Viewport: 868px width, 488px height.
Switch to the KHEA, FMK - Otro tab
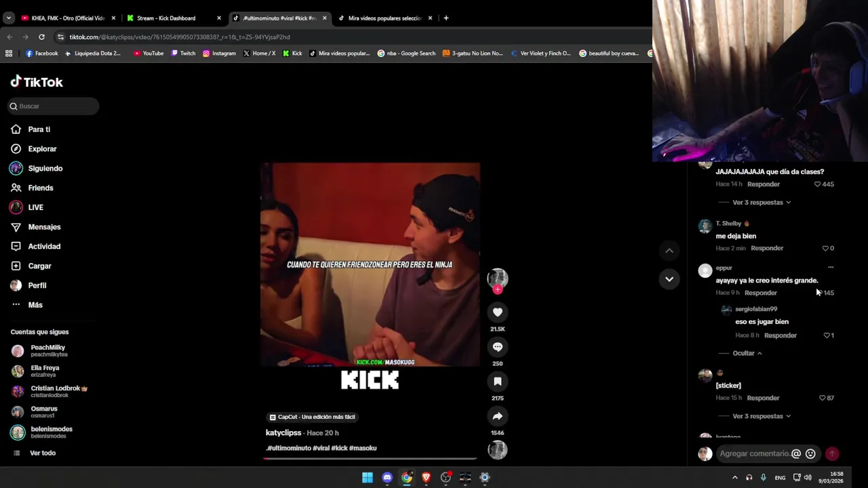(x=68, y=18)
